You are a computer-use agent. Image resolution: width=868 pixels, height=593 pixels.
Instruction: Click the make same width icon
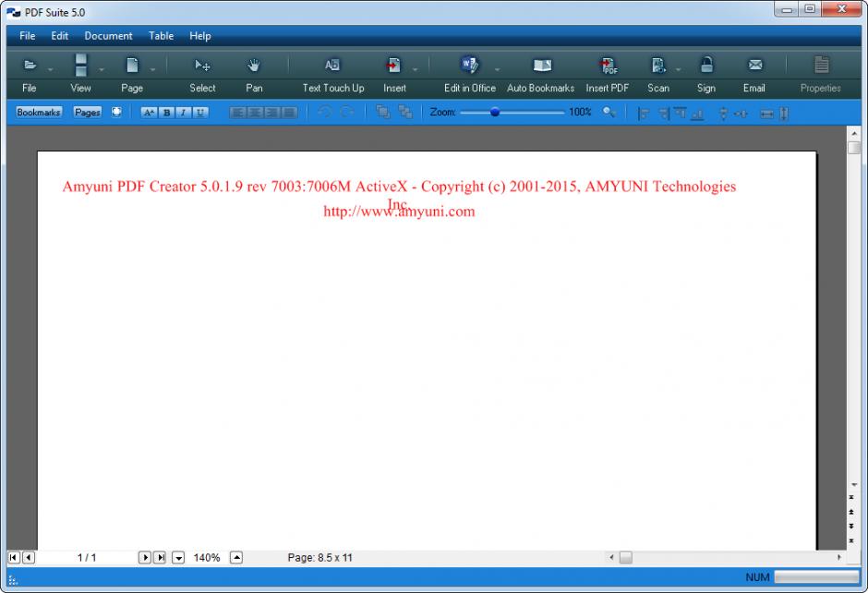(x=766, y=114)
